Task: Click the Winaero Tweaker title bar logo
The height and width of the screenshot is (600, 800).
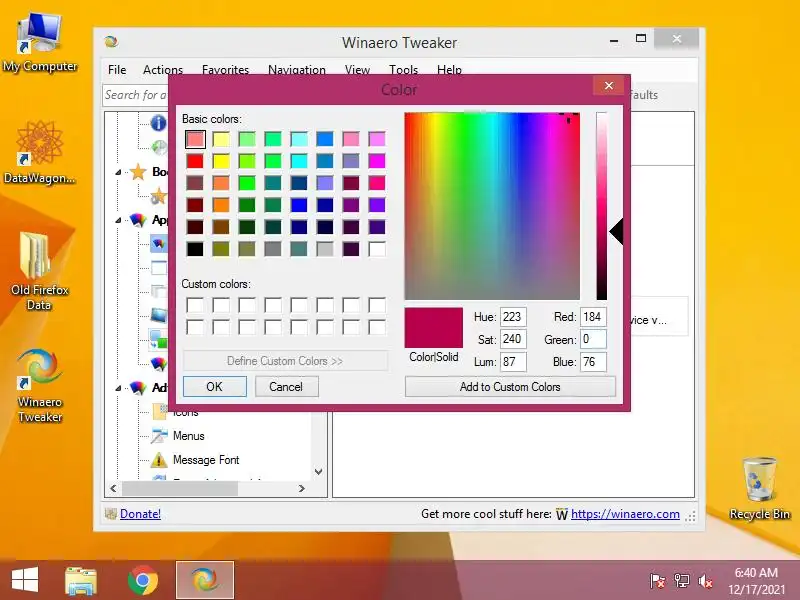Action: [111, 42]
